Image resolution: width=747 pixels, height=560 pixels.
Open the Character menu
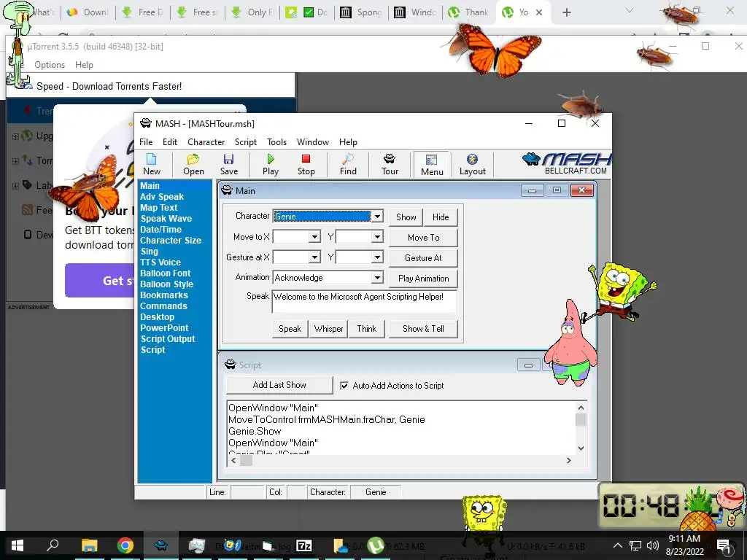click(x=206, y=142)
